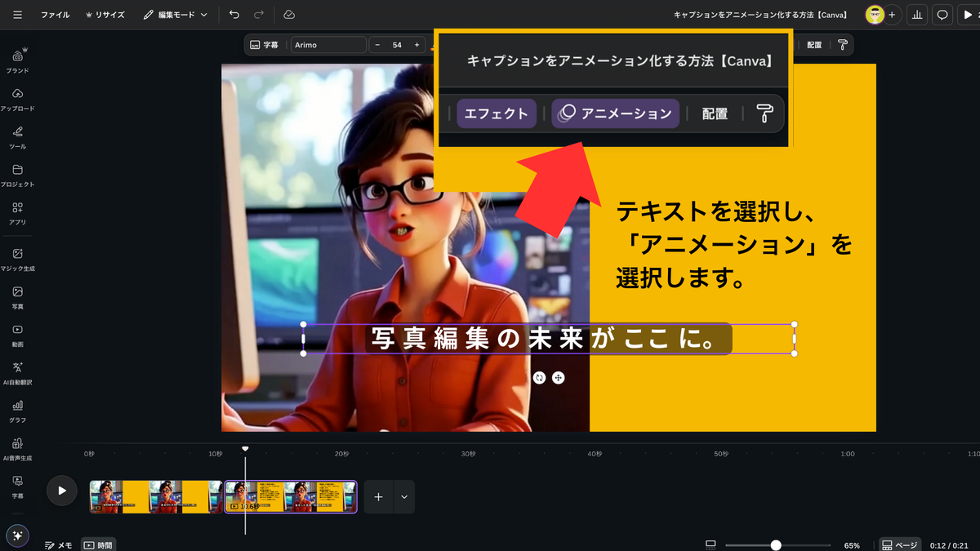Add a new page with the timeline plus
Screen dimensions: 980x551
coord(378,496)
